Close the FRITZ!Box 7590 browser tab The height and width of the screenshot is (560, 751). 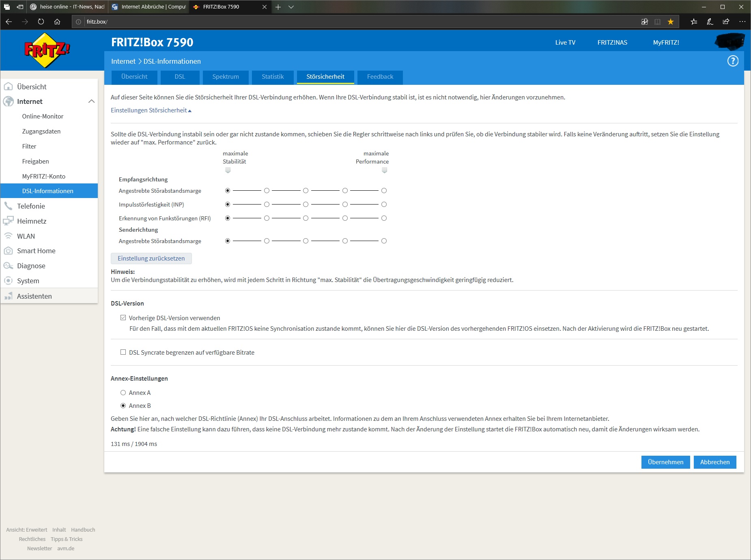[265, 7]
